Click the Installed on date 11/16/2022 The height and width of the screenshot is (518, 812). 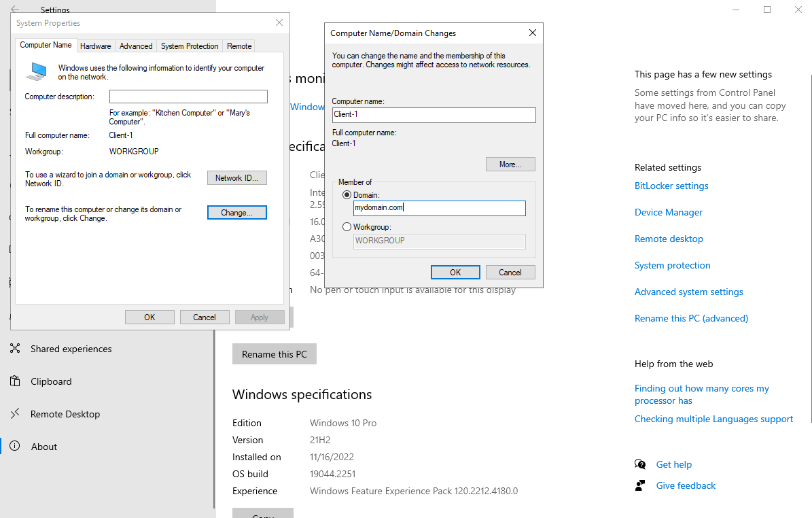332,457
